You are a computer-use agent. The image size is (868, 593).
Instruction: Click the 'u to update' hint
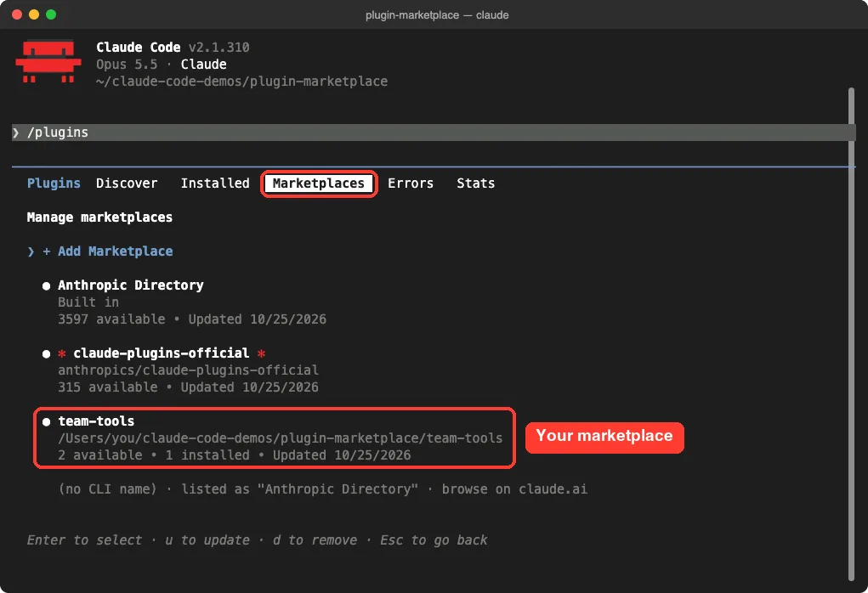tap(207, 539)
